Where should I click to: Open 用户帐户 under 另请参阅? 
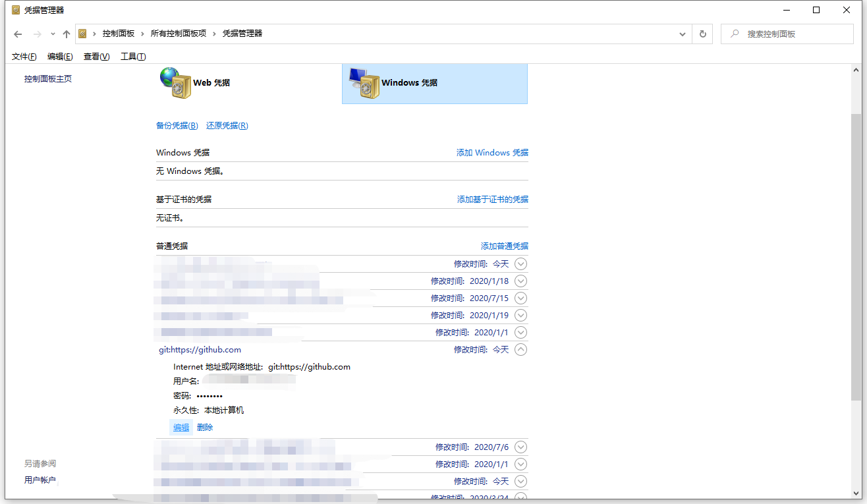click(x=40, y=480)
